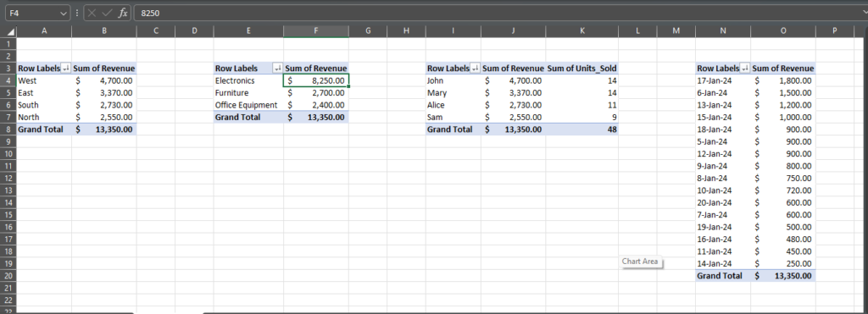Click the 6-Jan-24 date cell
868x314 pixels.
click(x=723, y=93)
